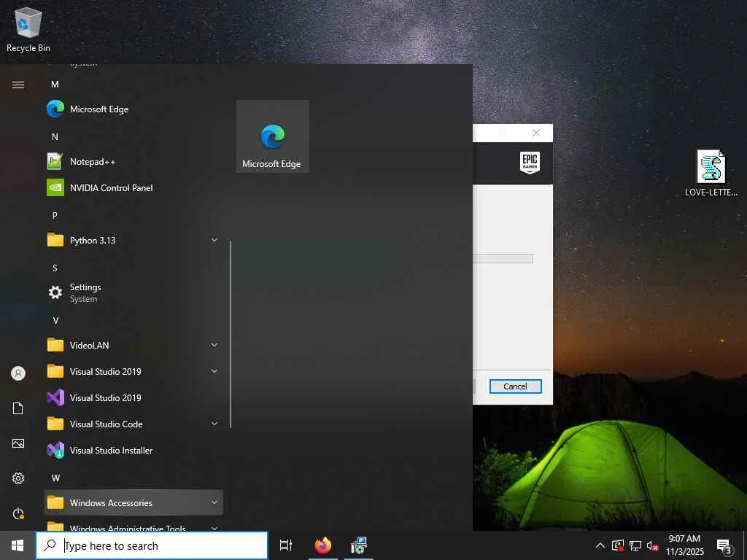Open the user account icon
747x560 pixels.
point(18,373)
